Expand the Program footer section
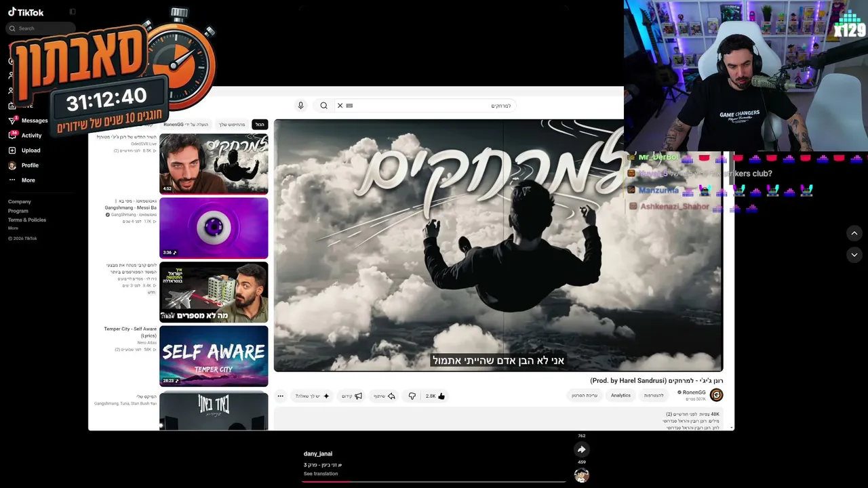This screenshot has height=488, width=868. click(18, 211)
